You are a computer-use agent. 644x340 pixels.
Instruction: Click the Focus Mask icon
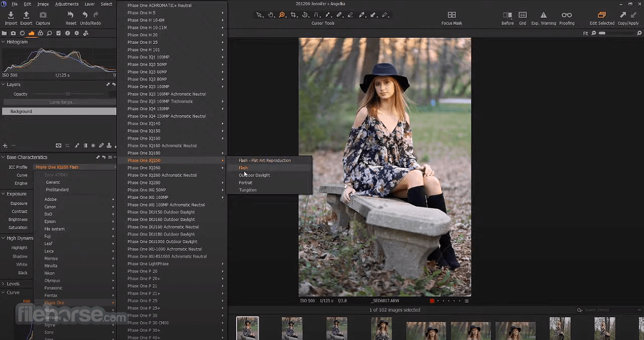[x=452, y=15]
